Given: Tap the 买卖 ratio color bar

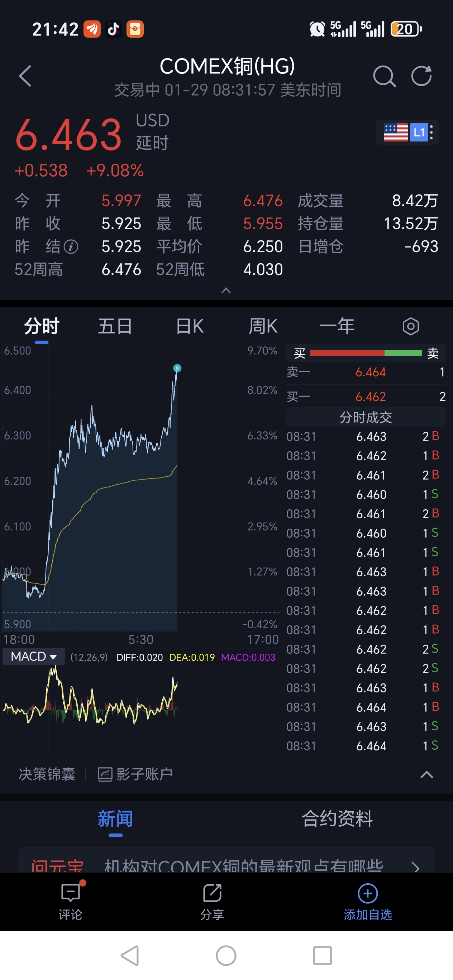Looking at the screenshot, I should point(366,354).
